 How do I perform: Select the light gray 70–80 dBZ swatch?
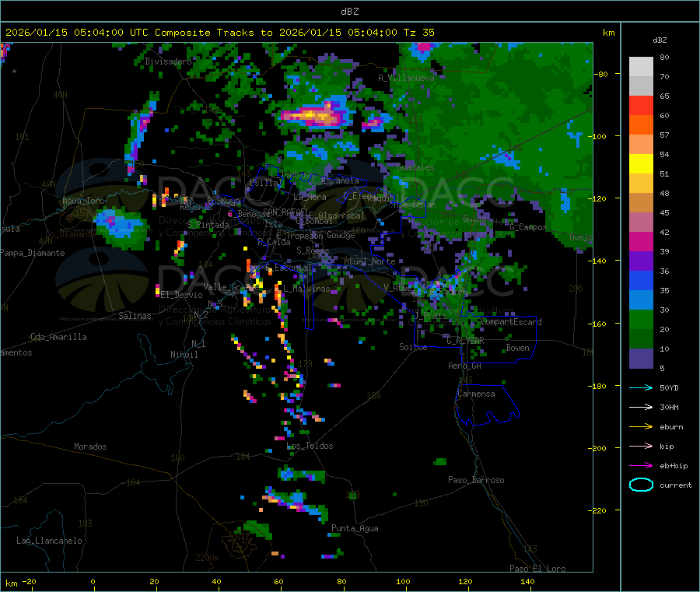641,67
